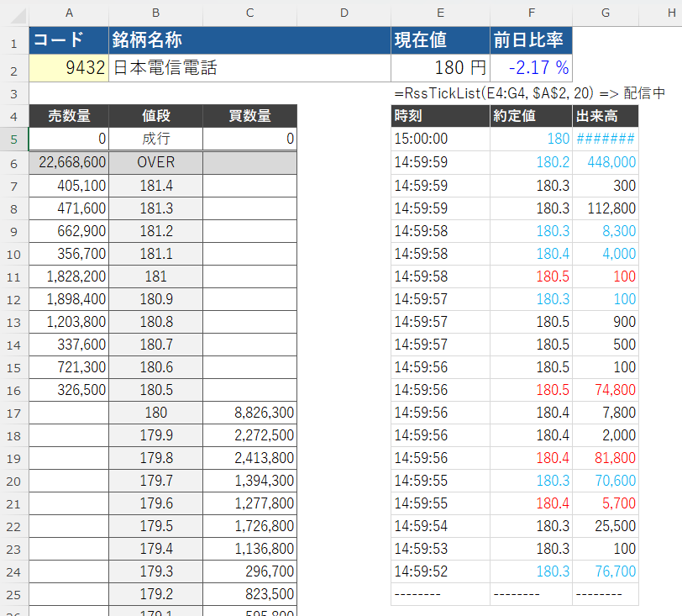Click the 約定値 header cell
The image size is (682, 616).
[531, 116]
